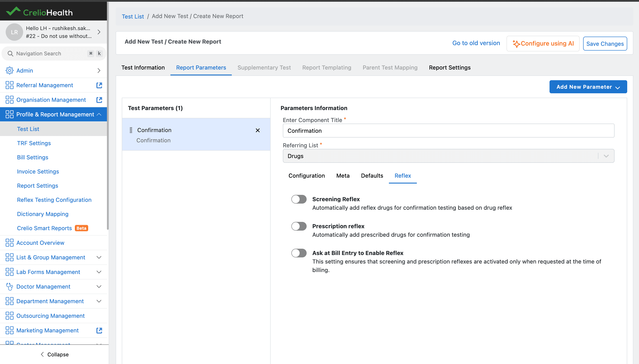Expand Doctor Management
Screen dimensions: 639x364
99,286
